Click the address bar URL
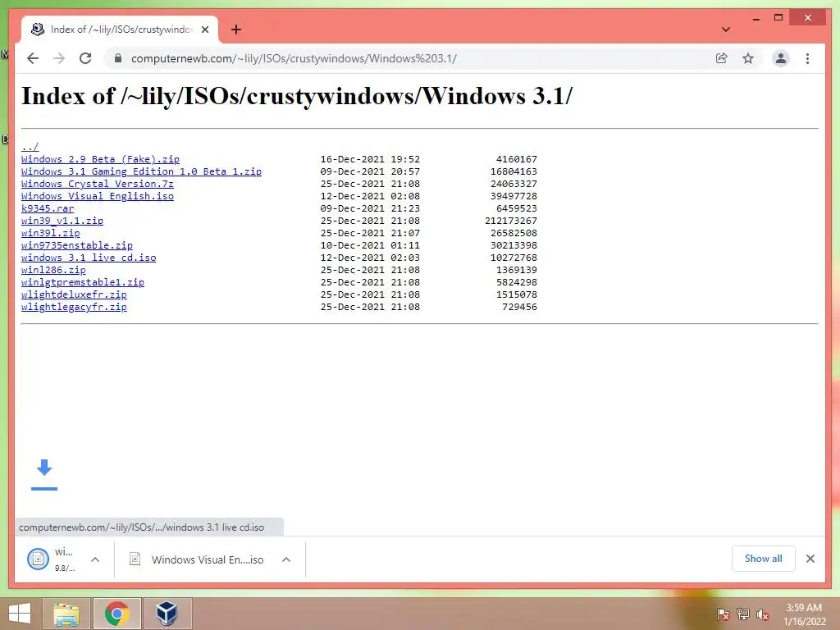Viewport: 840px width, 630px height. point(294,58)
